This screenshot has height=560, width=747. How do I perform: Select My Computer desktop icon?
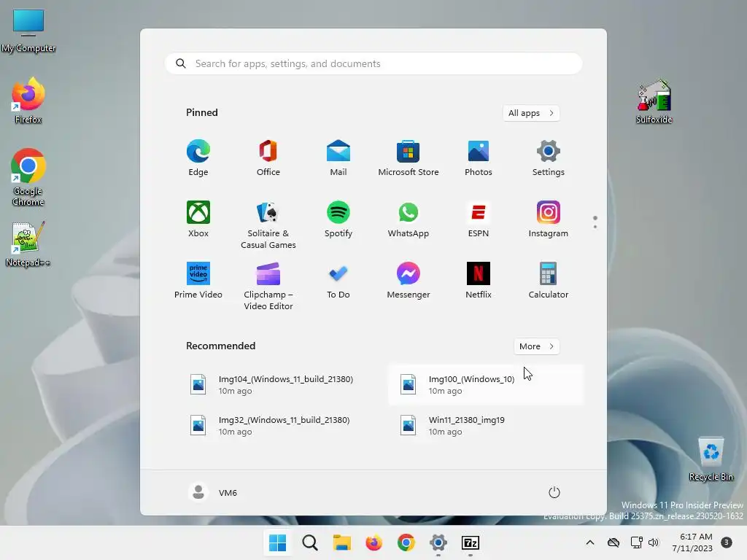(28, 31)
